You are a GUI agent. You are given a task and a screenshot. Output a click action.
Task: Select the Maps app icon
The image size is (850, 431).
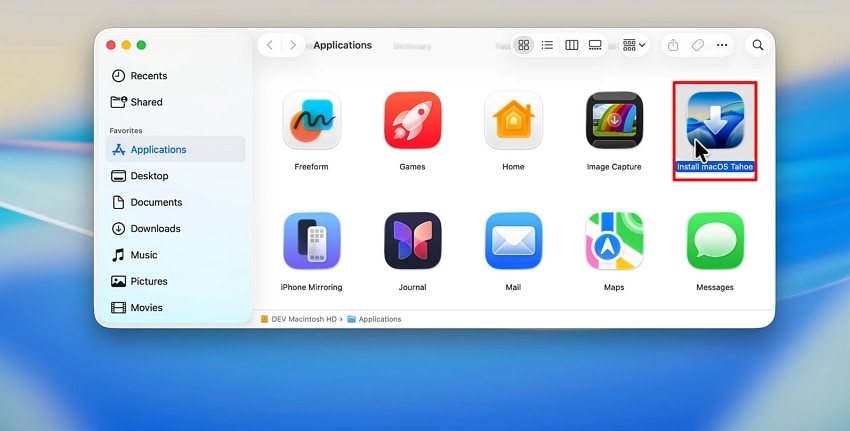click(614, 241)
